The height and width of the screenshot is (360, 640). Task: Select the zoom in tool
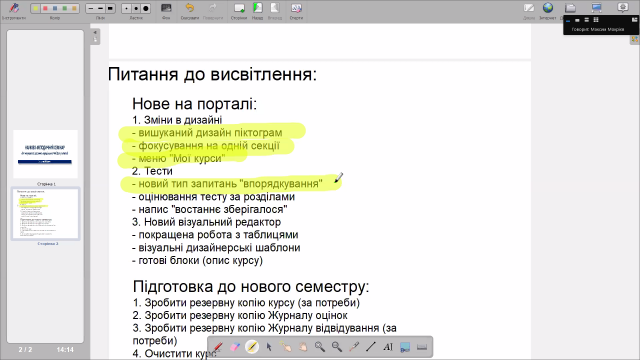320,347
